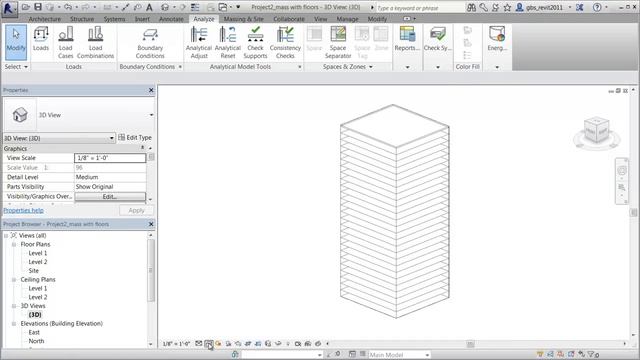
Task: Switch to the Structure ribbon tab
Action: (x=82, y=19)
